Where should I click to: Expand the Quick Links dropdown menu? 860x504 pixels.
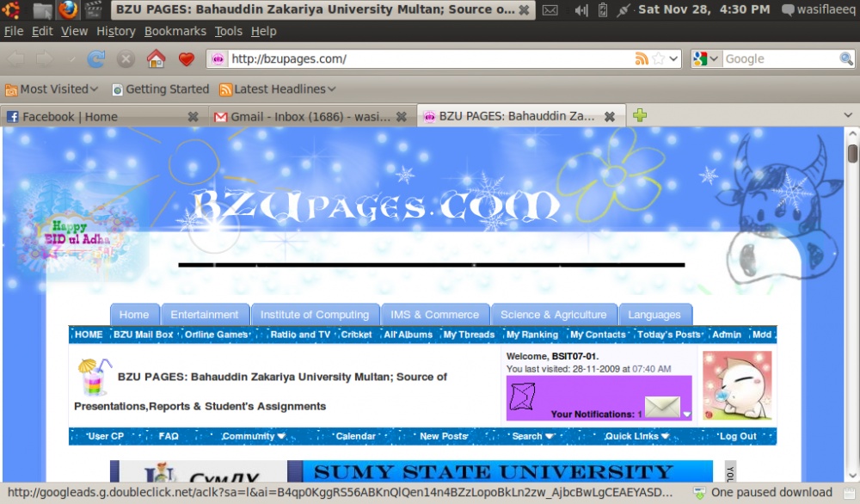(636, 436)
